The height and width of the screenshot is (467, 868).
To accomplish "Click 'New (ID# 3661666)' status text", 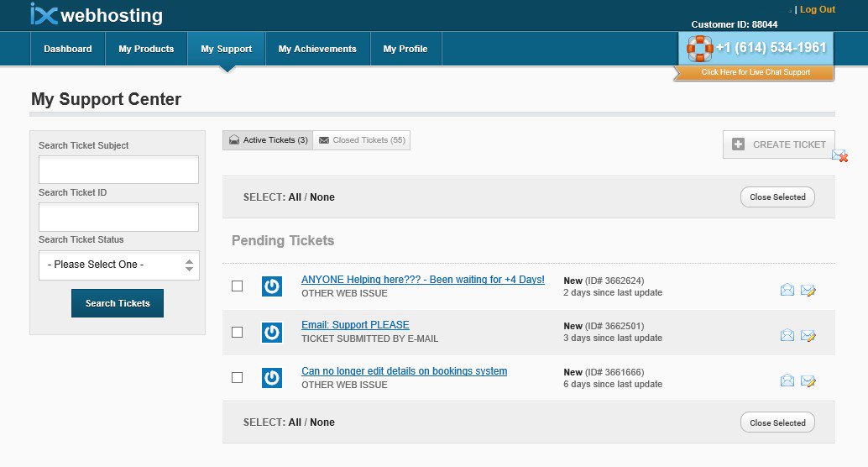I will pos(604,372).
